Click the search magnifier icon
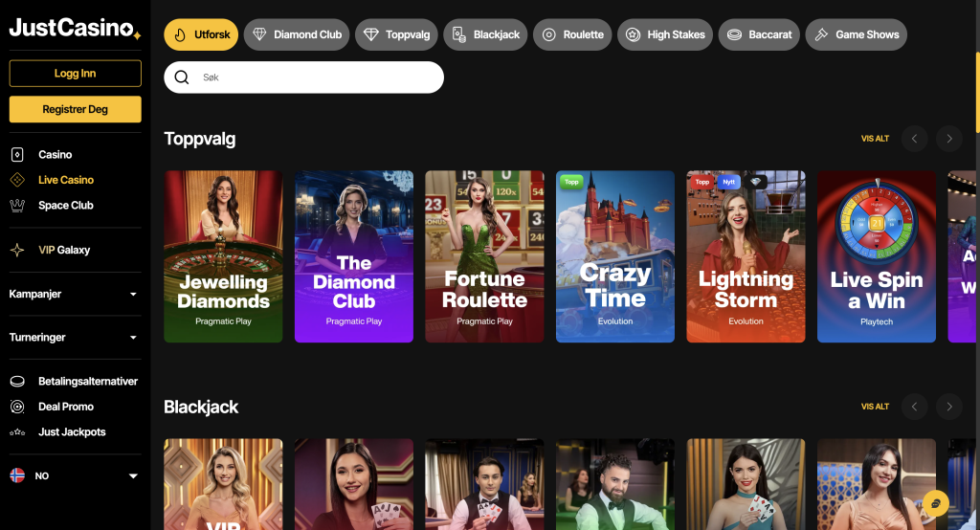Screen dimensions: 980x530 [182, 77]
